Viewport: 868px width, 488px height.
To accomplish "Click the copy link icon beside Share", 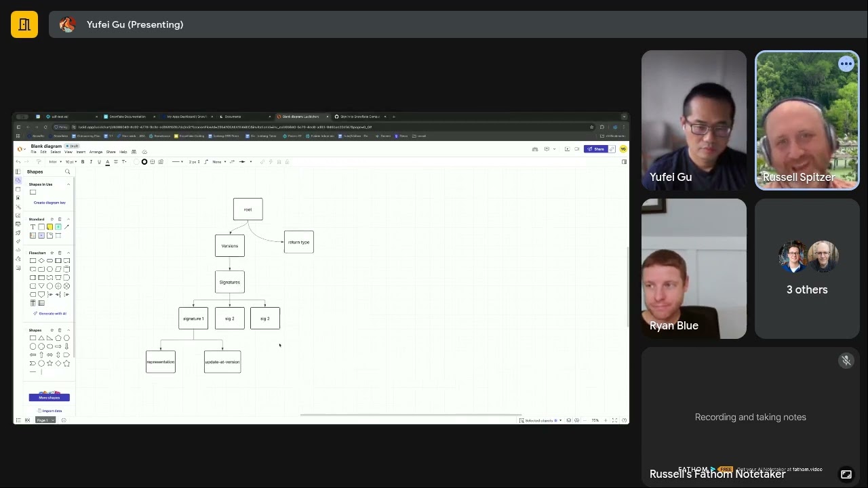I will [612, 149].
